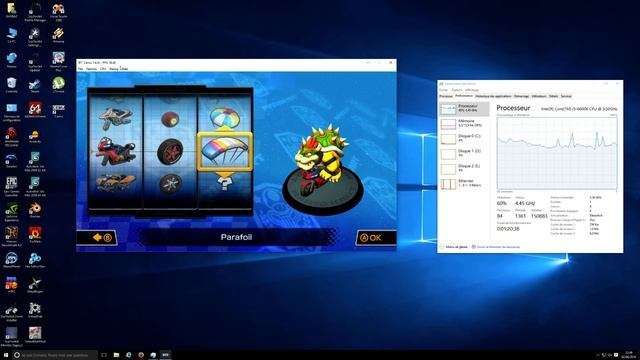Screen dimensions: 640x360
Task: Launch mIRC from the desktop
Action: 11,285
